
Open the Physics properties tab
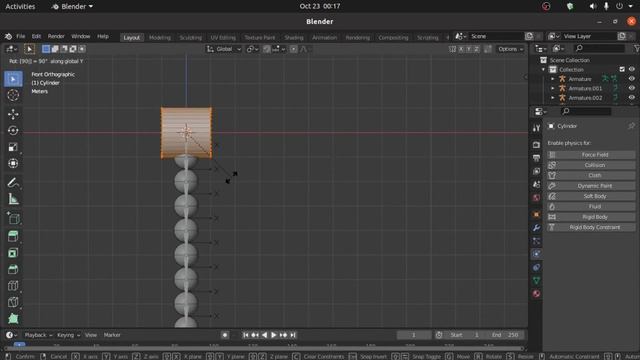point(536,254)
